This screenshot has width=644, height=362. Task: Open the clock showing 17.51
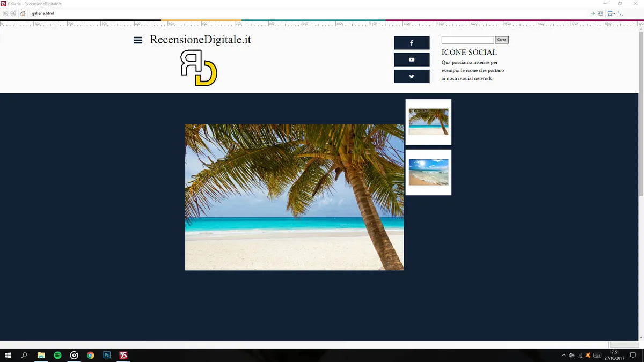[614, 356]
